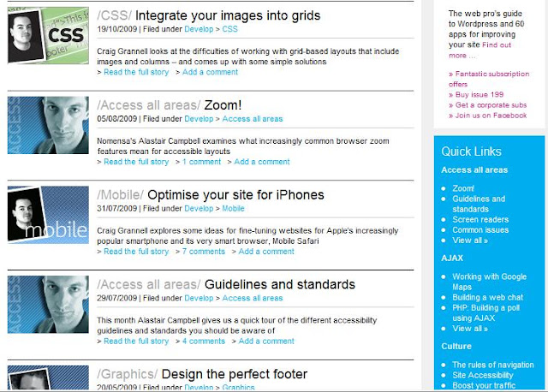Open the 'Optimise your site for iPhones' headline
This screenshot has height=392, width=548.
point(235,195)
